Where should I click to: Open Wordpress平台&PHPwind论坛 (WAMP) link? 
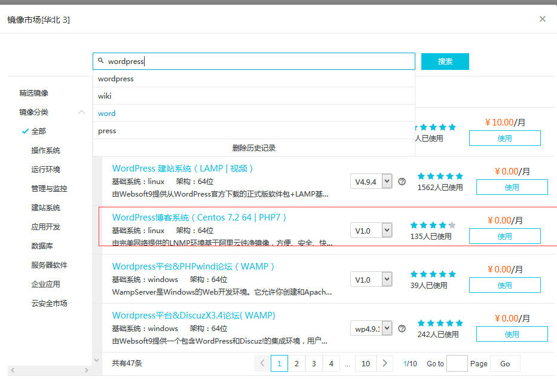(x=193, y=267)
